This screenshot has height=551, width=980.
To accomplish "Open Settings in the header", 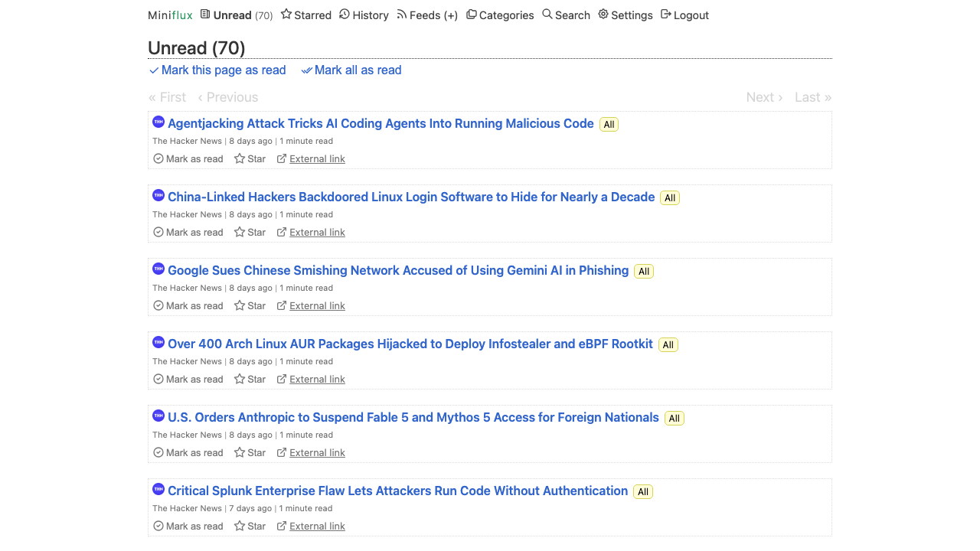I will [x=626, y=15].
